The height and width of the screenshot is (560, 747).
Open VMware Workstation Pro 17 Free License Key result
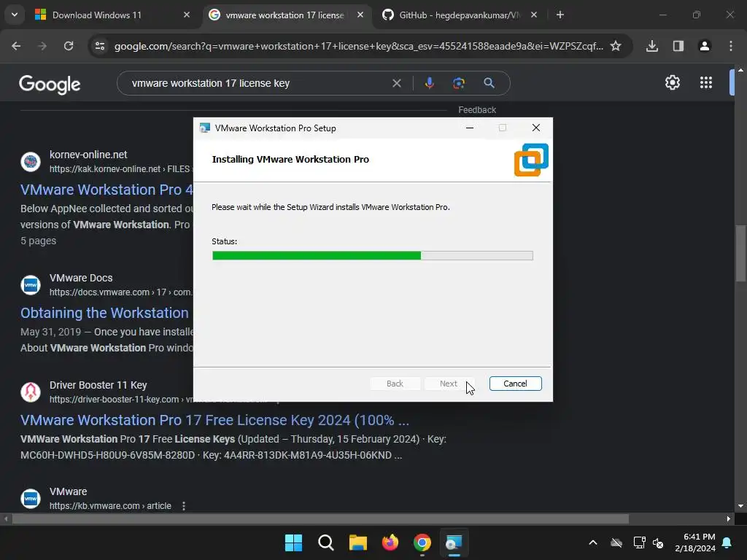214,420
